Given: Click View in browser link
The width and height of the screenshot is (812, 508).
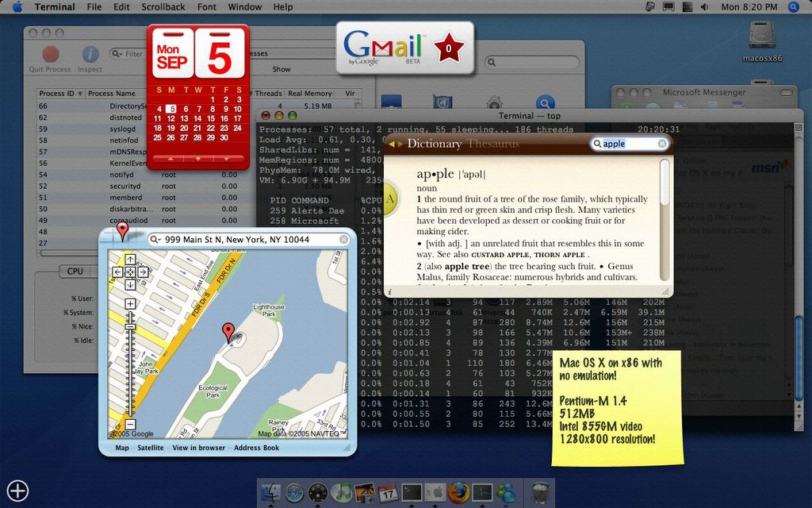Looking at the screenshot, I should [x=199, y=448].
